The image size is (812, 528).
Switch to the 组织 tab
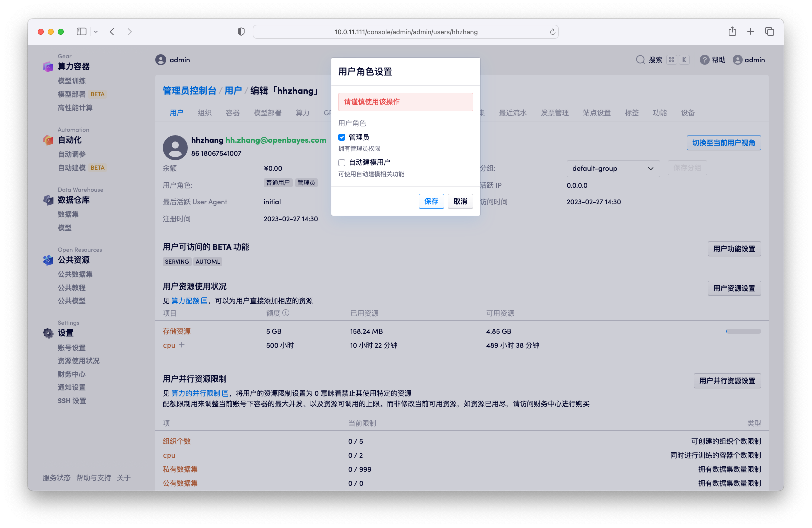pos(204,113)
